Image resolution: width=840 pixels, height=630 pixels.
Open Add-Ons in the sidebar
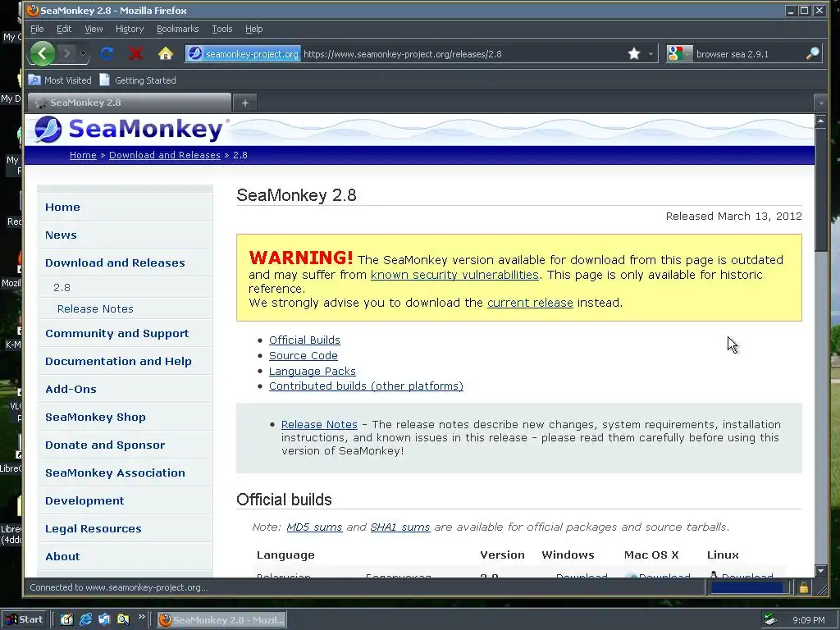point(71,389)
